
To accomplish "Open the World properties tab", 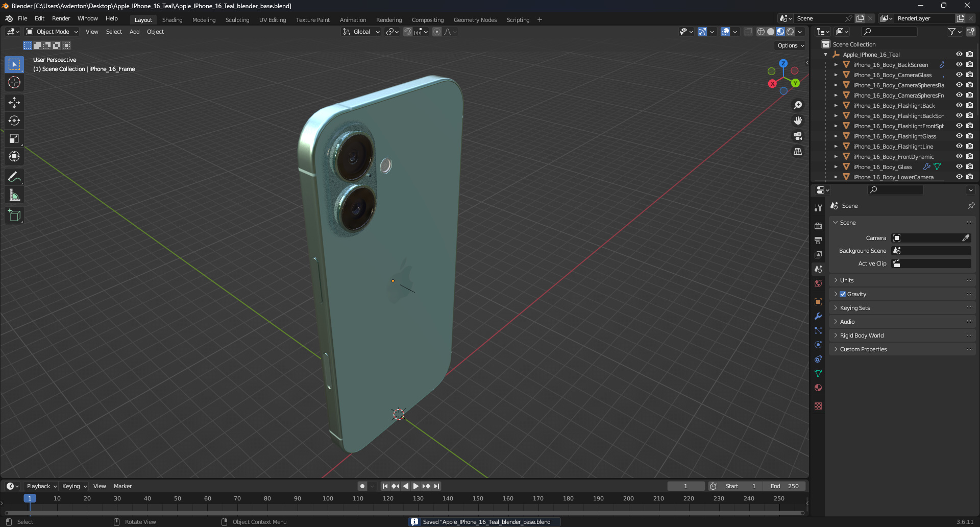I will point(818,283).
